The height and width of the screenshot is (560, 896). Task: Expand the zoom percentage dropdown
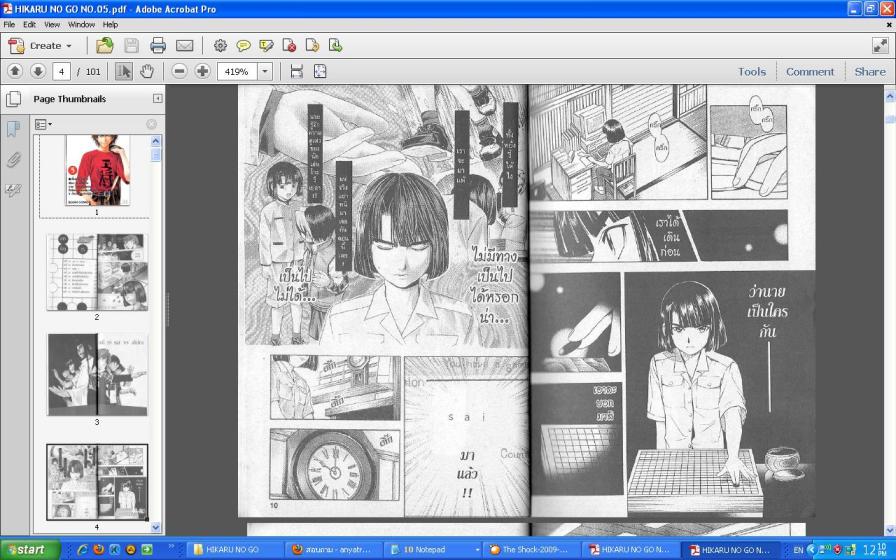click(x=265, y=71)
